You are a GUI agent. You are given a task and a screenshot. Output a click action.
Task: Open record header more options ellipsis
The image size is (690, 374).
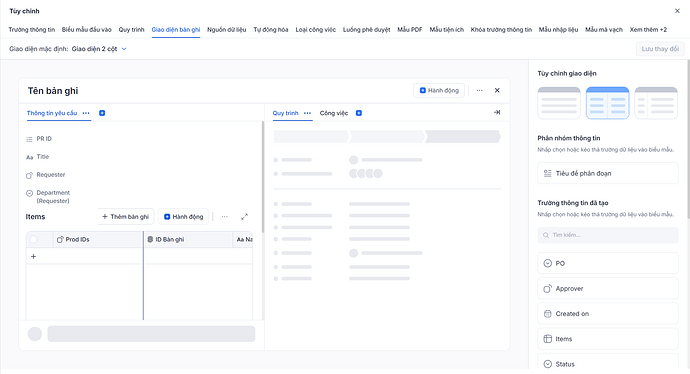pyautogui.click(x=479, y=90)
